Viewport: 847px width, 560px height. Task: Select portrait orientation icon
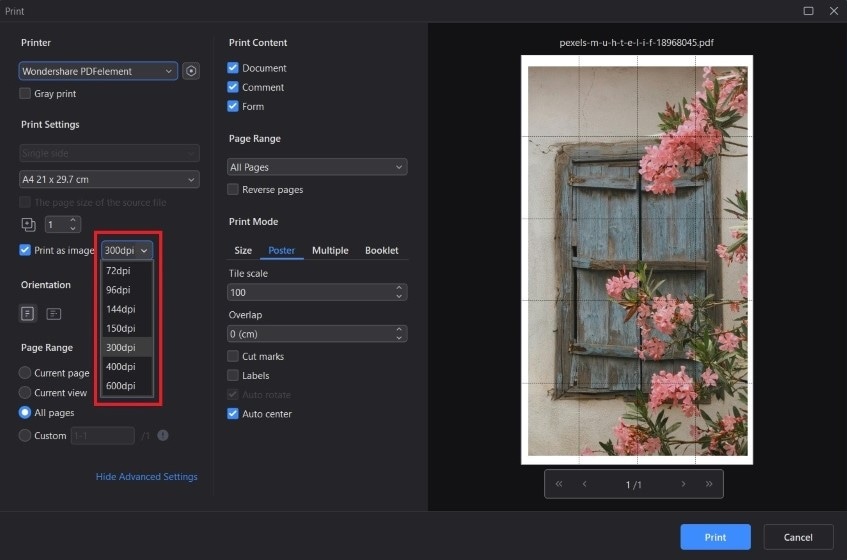tap(28, 313)
